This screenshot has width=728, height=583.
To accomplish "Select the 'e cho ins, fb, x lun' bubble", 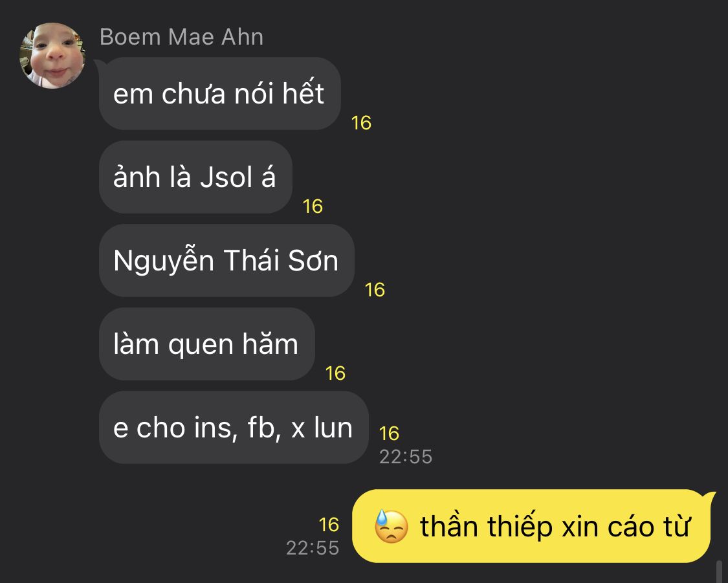I will [x=234, y=428].
